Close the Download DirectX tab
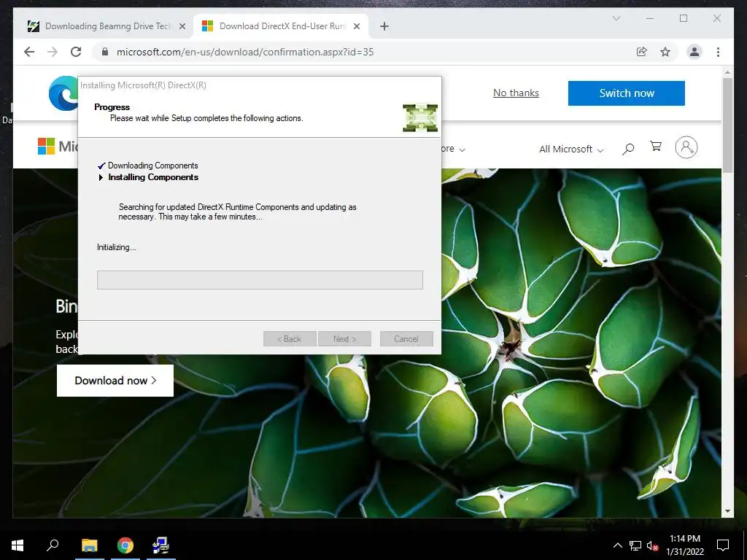Image resolution: width=747 pixels, height=560 pixels. tap(356, 26)
